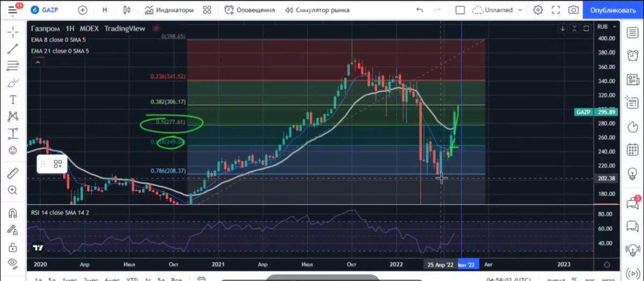Open Оповещения alerts dialog

tap(250, 10)
